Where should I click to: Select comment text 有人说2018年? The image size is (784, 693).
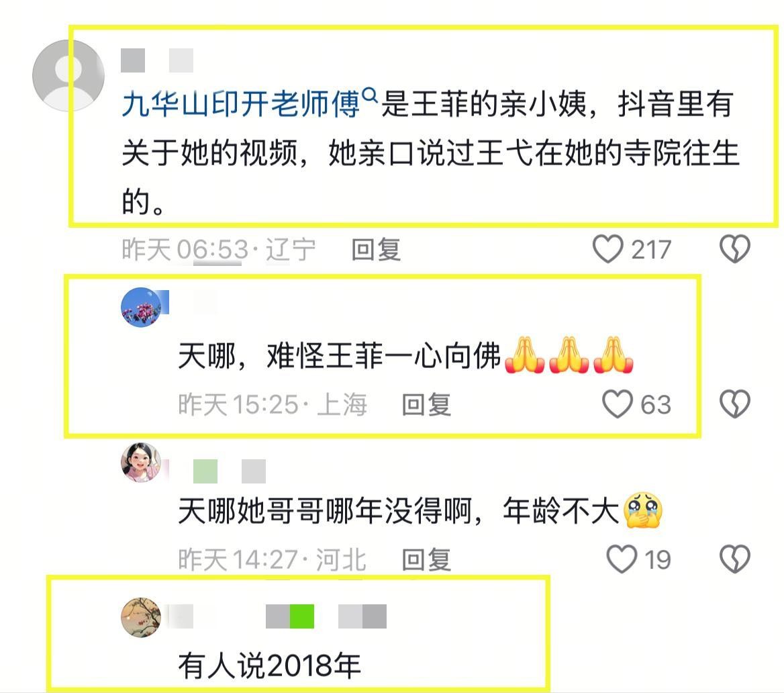[x=270, y=666]
